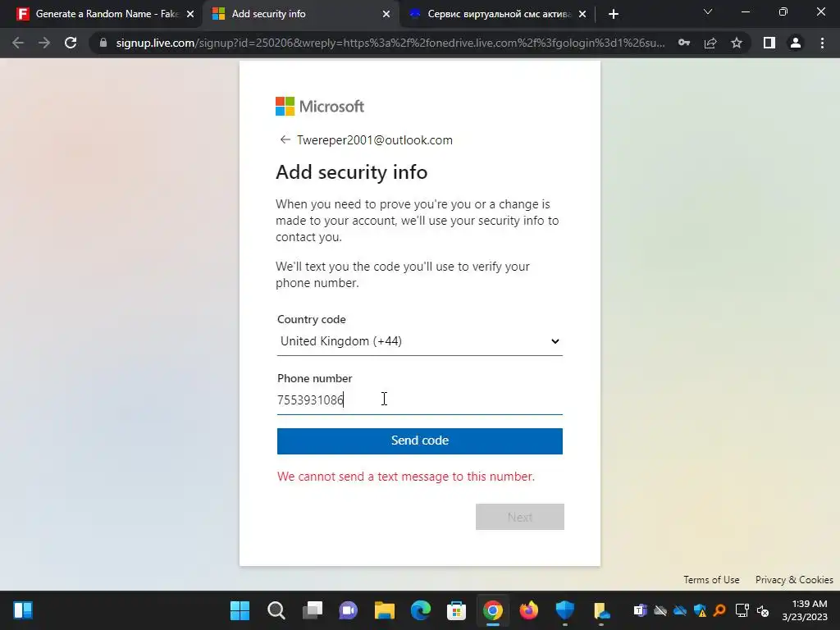The width and height of the screenshot is (840, 630).
Task: Open a new browser tab
Action: click(x=614, y=14)
